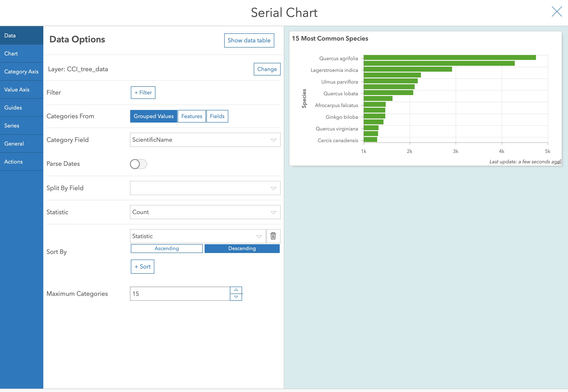568x392 pixels.
Task: Open the Statistic dropdown showing Count
Action: point(205,212)
